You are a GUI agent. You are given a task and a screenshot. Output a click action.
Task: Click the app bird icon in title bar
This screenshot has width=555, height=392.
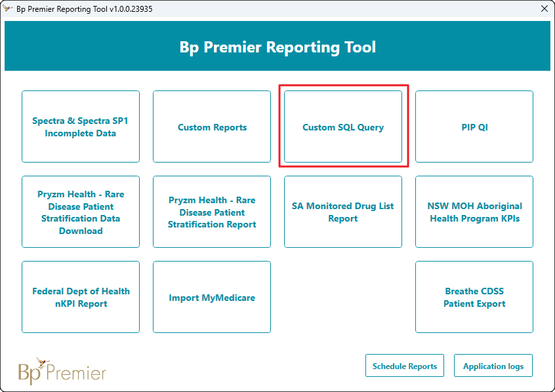[8, 9]
